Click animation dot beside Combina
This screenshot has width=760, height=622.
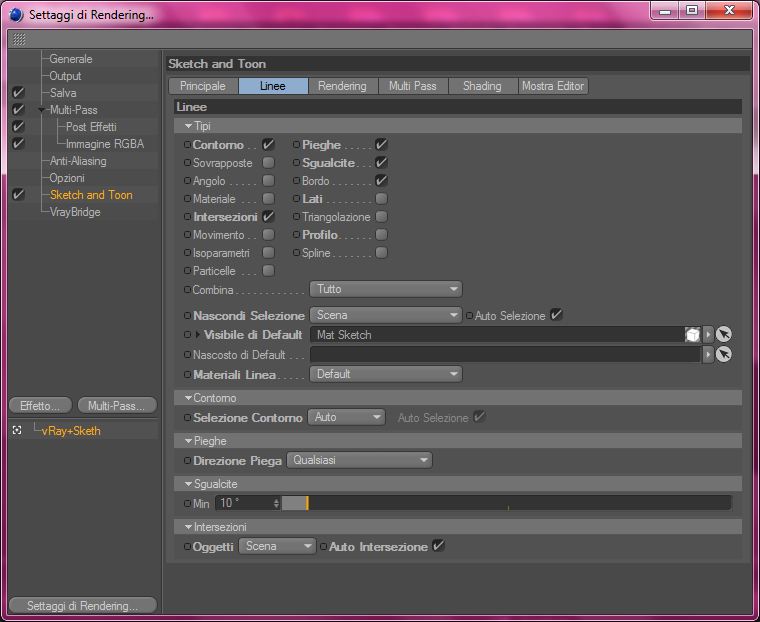[x=188, y=289]
